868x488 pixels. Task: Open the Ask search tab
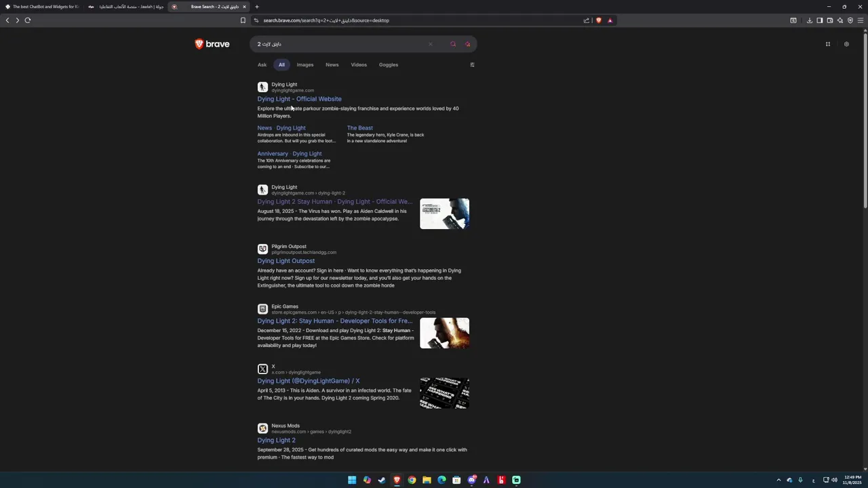pos(262,64)
